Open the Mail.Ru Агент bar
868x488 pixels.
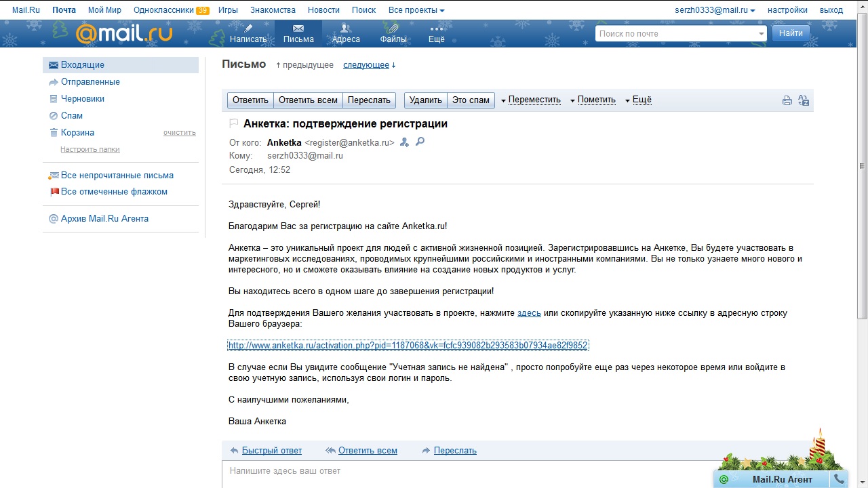point(781,479)
